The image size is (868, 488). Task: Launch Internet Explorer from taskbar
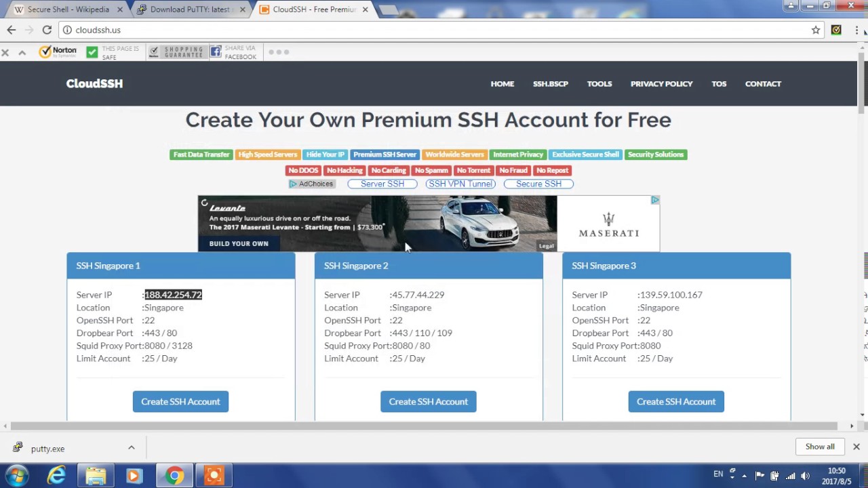point(56,476)
